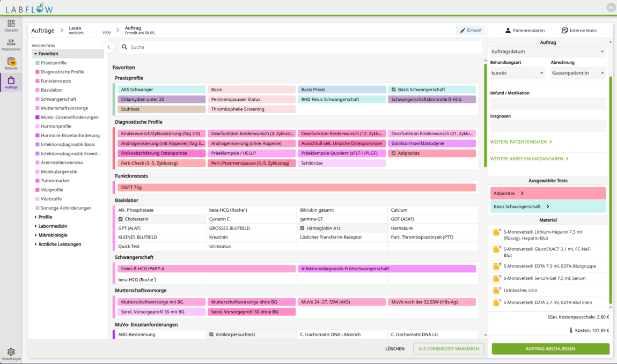The image size is (617, 364).
Task: Open the Patientinnen sidebar icon
Action: tap(11, 43)
